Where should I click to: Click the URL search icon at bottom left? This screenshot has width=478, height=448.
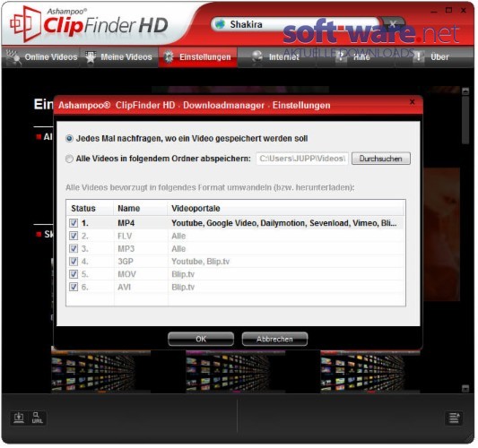(37, 418)
